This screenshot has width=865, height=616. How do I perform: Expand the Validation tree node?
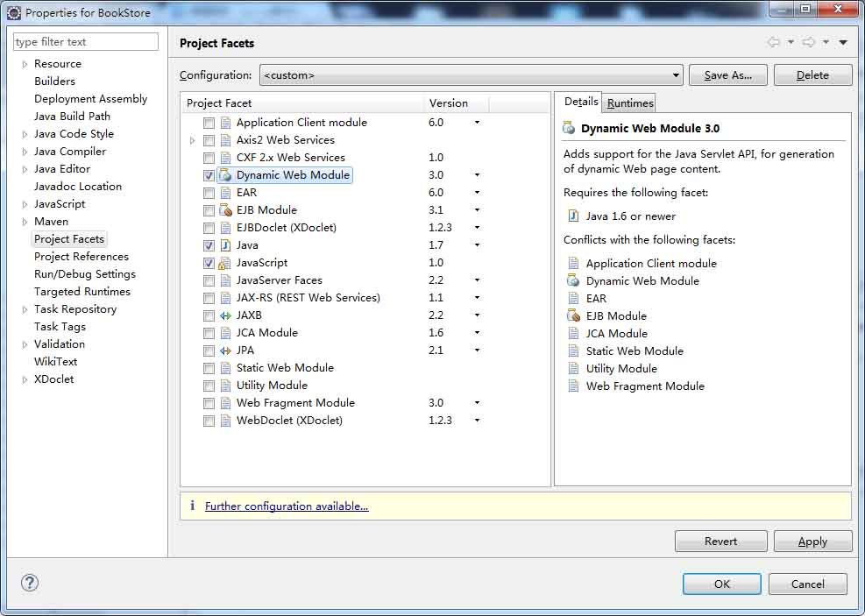coord(25,344)
